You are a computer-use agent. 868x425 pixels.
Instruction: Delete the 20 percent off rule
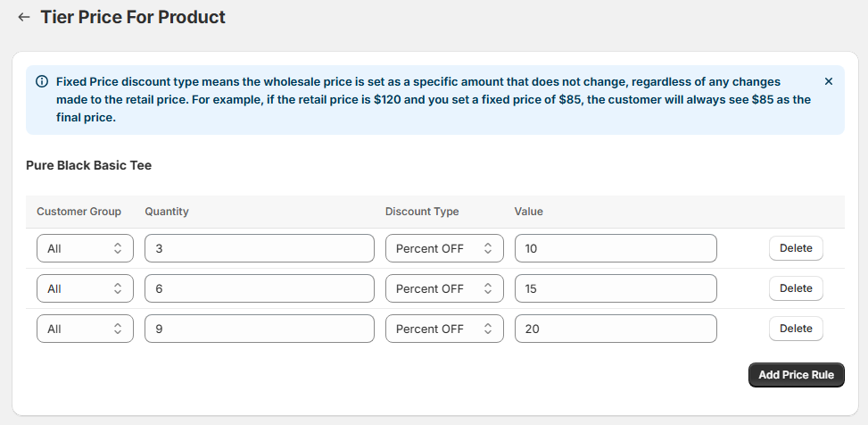796,329
